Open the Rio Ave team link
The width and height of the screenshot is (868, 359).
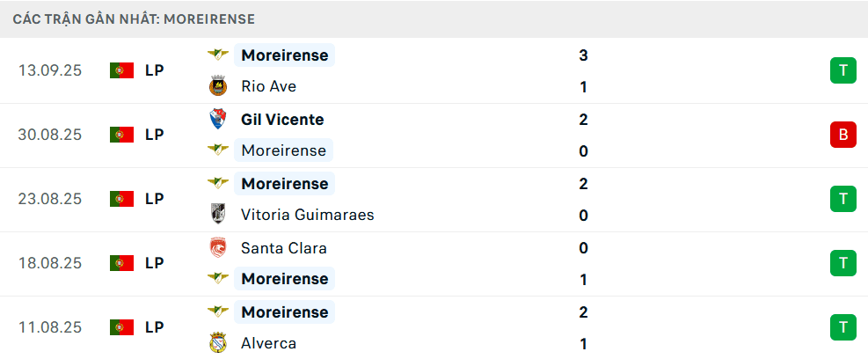pyautogui.click(x=268, y=86)
